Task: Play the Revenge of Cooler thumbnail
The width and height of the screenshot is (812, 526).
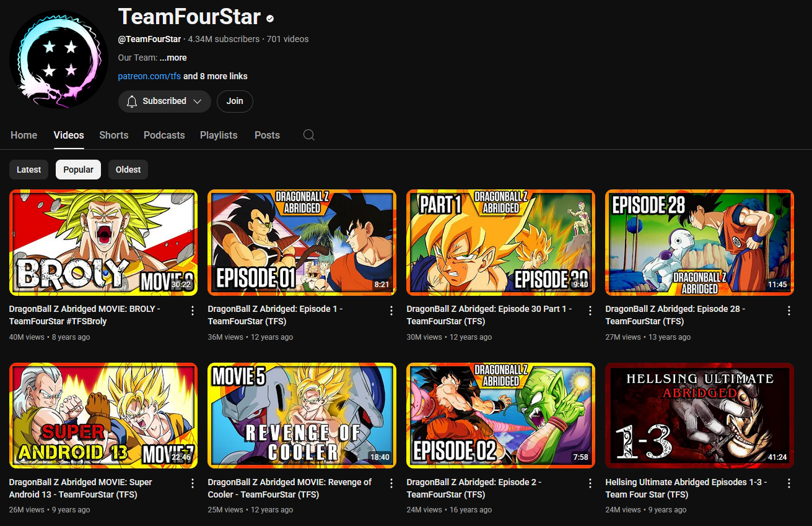Action: (302, 416)
